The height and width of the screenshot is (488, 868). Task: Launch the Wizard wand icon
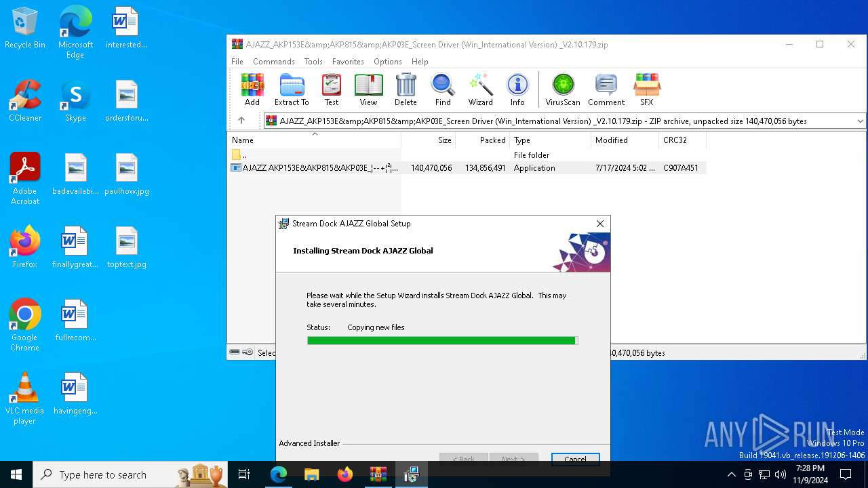pos(480,89)
